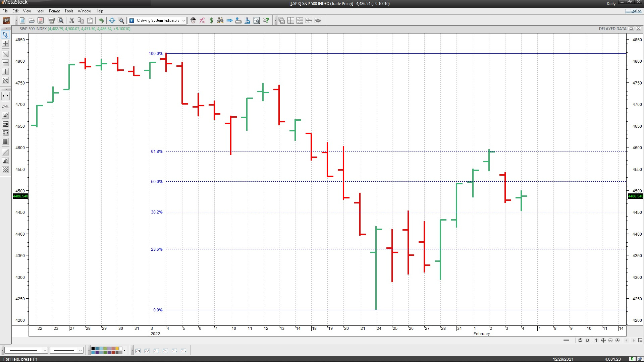Screen dimensions: 644x362
Task: Click the microscope toolbar icon
Action: tap(248, 20)
